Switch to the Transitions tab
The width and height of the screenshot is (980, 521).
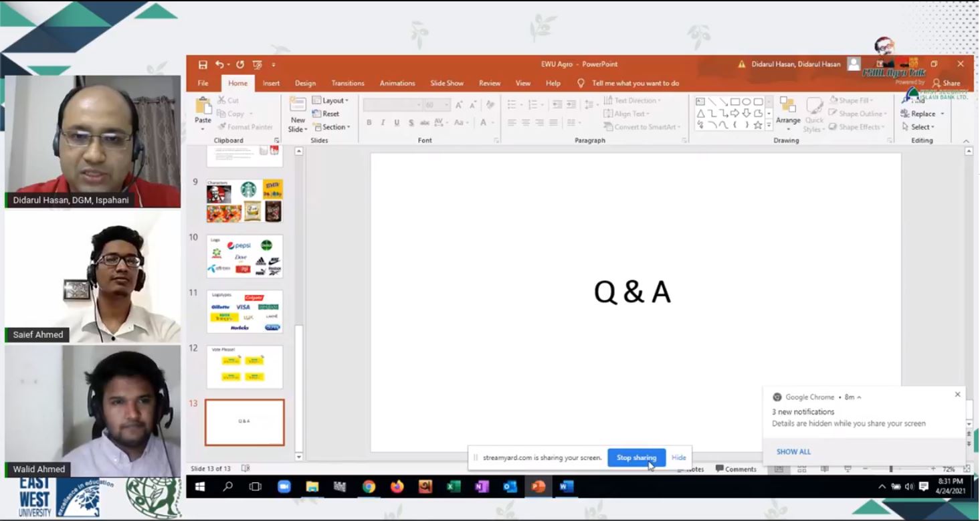click(348, 84)
